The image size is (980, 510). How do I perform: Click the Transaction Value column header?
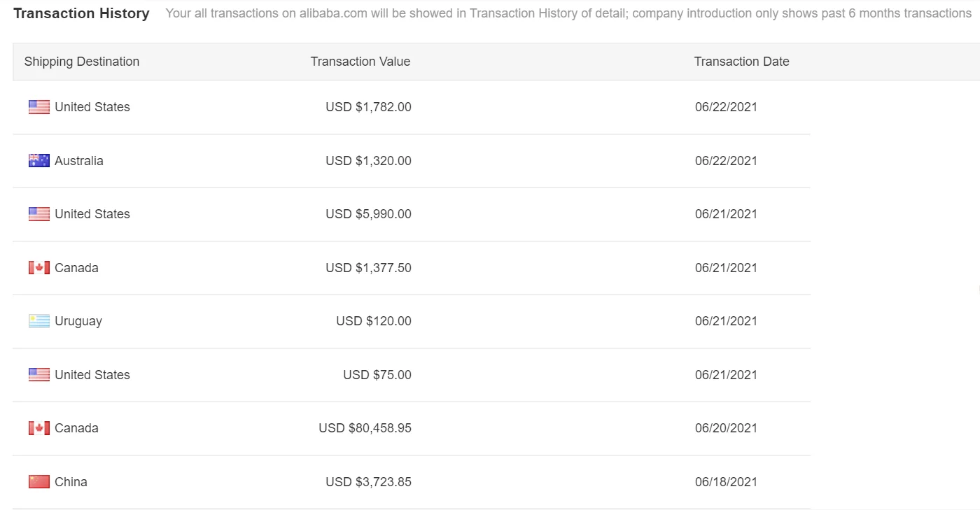pyautogui.click(x=360, y=62)
